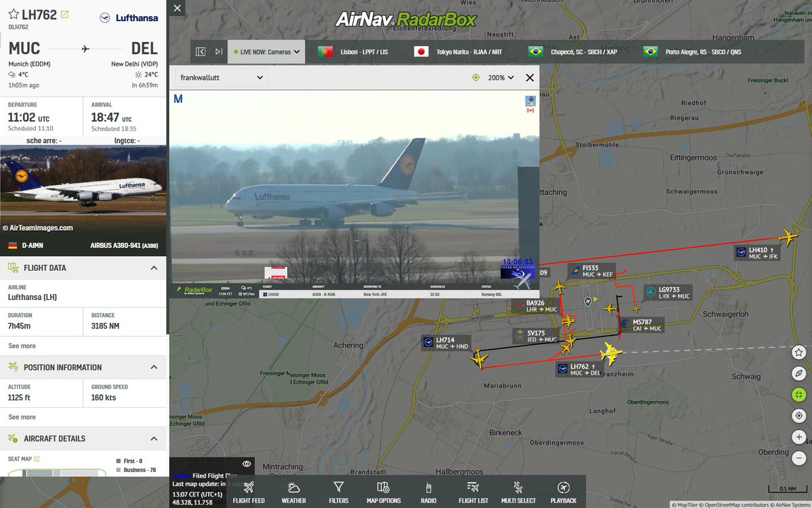Open the Flight Feed panel
812x508 pixels.
click(248, 490)
